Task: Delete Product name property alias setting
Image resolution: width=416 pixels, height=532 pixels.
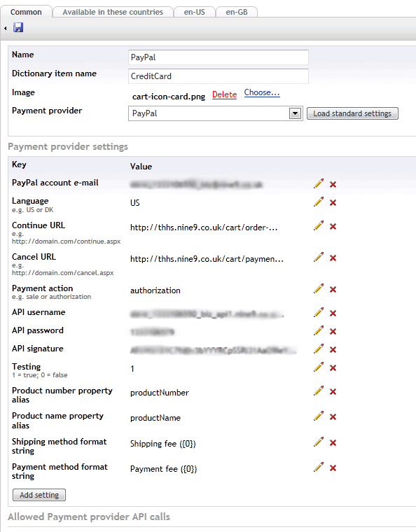Action: (333, 417)
